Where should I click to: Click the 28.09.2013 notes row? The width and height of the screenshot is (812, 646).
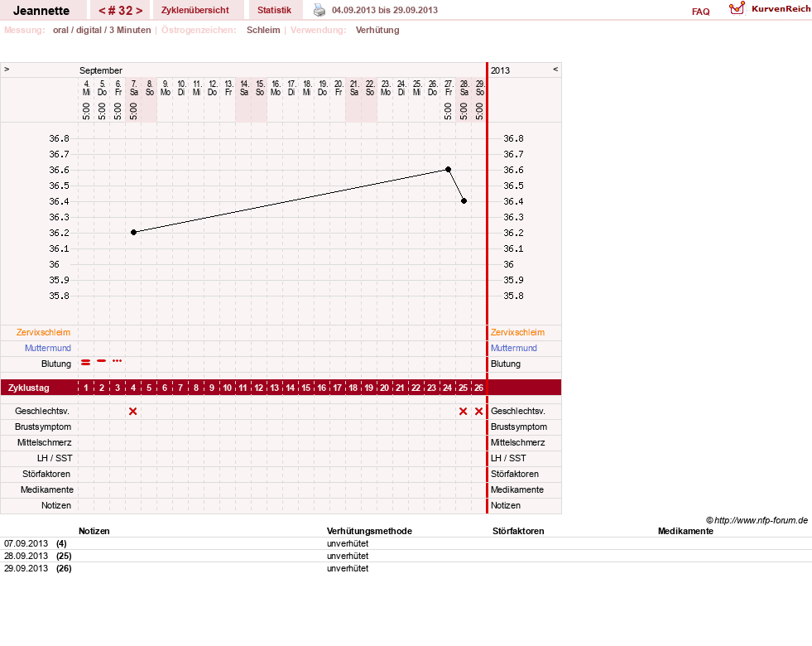pos(406,556)
